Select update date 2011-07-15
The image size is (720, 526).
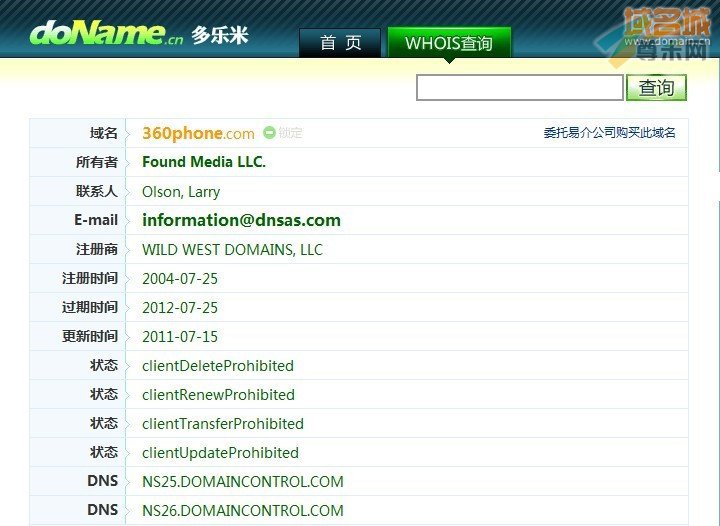click(x=180, y=336)
